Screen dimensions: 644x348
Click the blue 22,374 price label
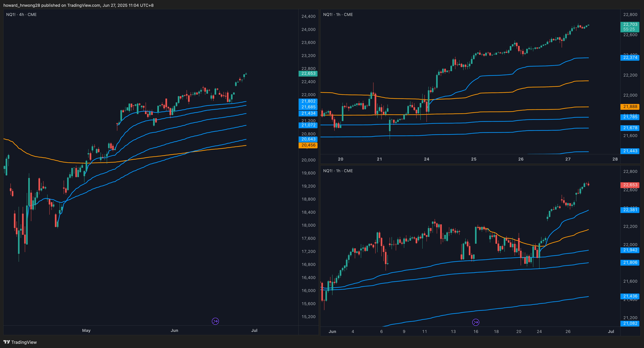[630, 58]
